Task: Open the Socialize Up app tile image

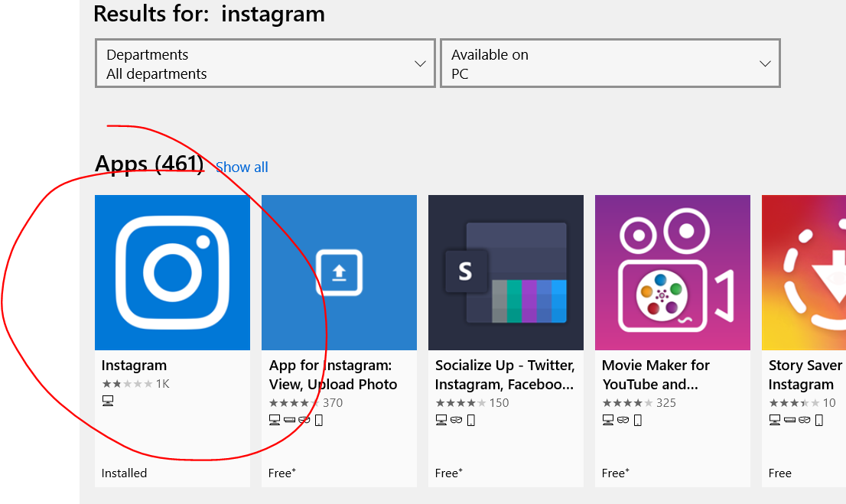Action: click(x=506, y=272)
